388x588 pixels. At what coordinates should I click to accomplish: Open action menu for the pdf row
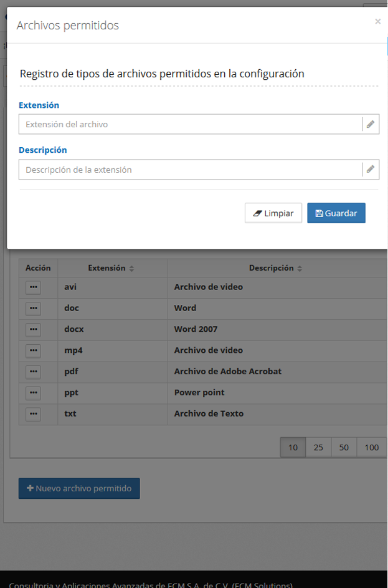(34, 372)
